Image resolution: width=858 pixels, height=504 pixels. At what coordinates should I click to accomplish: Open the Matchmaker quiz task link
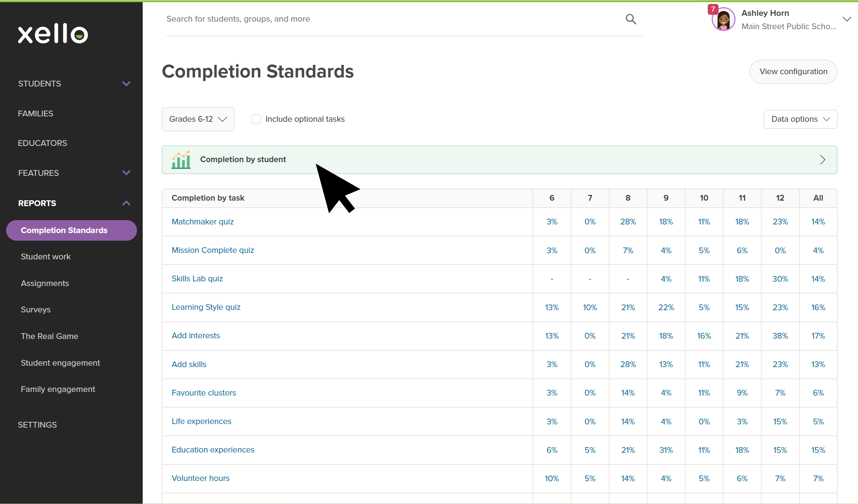[203, 222]
